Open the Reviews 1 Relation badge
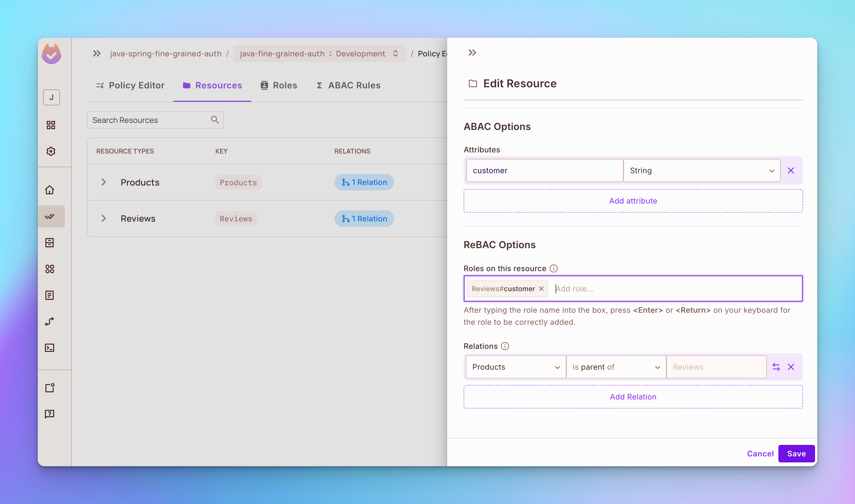 tap(364, 219)
